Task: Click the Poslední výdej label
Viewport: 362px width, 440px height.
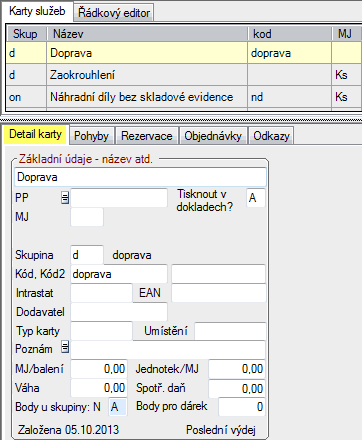Action: coord(221,430)
